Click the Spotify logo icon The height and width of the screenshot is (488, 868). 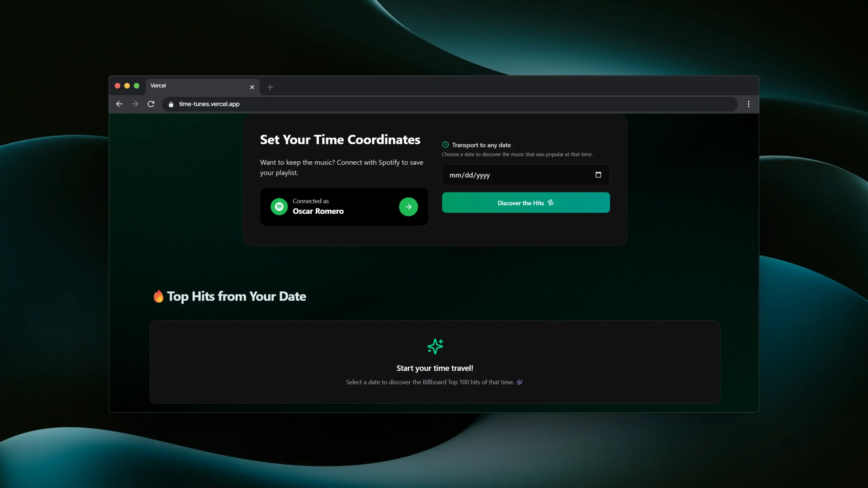click(279, 207)
